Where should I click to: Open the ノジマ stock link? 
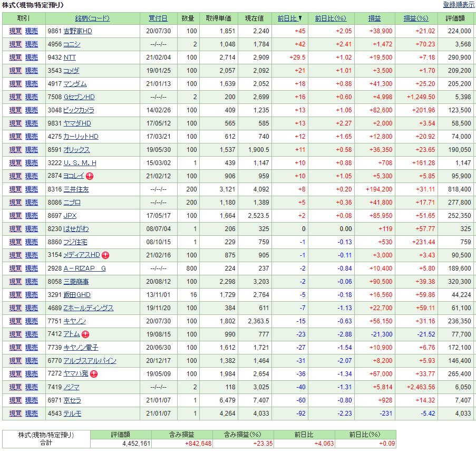71,387
